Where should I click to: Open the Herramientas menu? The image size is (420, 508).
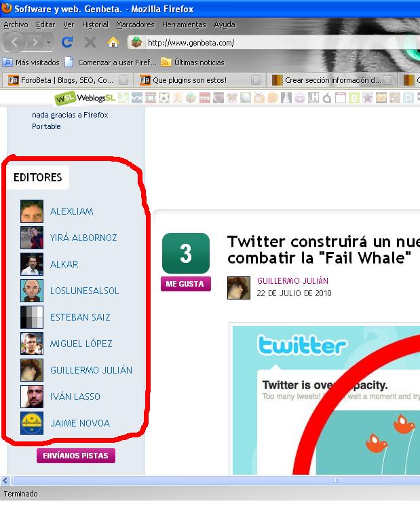pyautogui.click(x=184, y=24)
